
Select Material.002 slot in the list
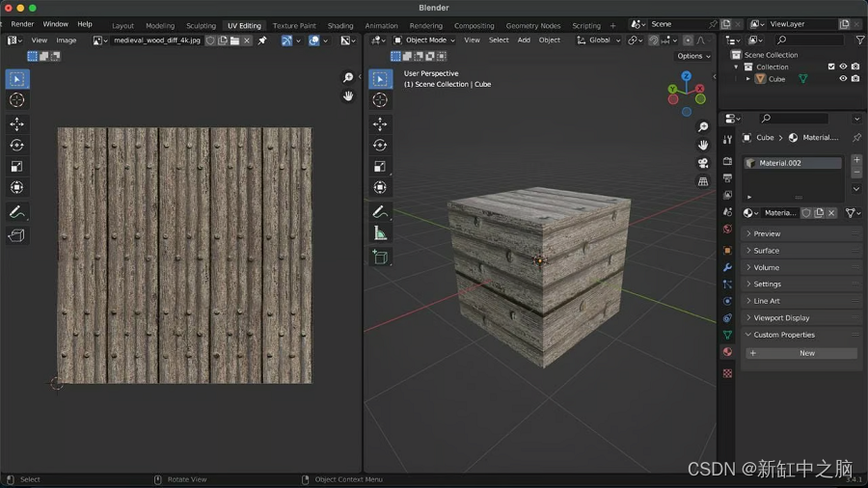pyautogui.click(x=792, y=163)
